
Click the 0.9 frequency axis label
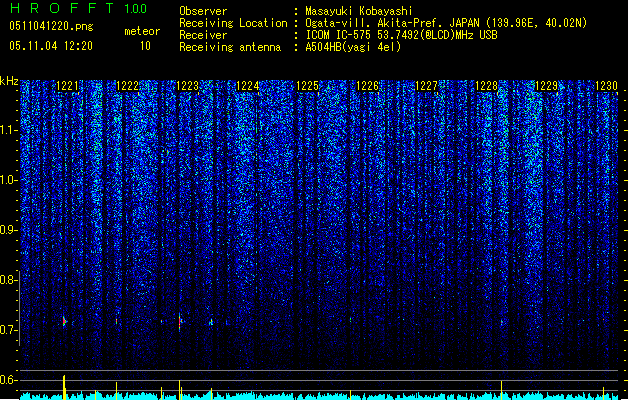tap(9, 230)
